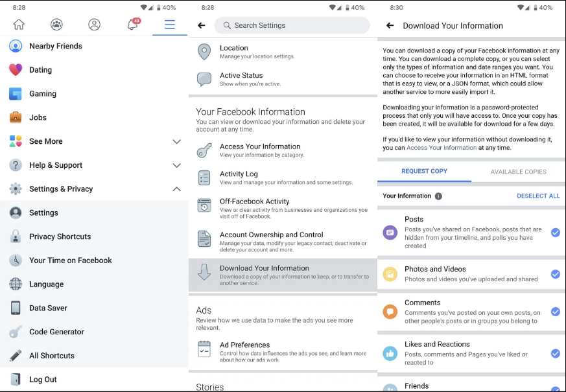Image resolution: width=566 pixels, height=392 pixels.
Task: Open the Profile icon in top bar
Action: tap(94, 25)
